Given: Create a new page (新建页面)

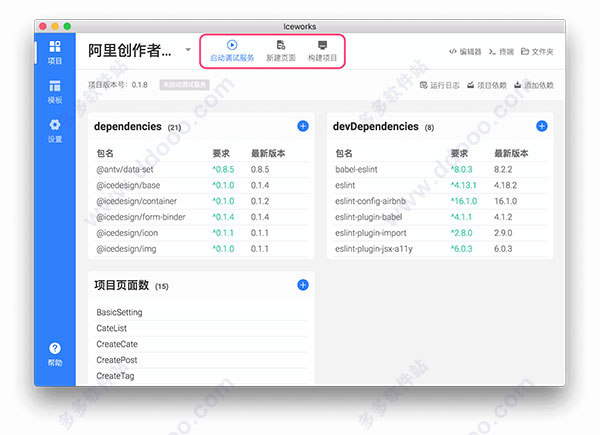Looking at the screenshot, I should (x=281, y=51).
